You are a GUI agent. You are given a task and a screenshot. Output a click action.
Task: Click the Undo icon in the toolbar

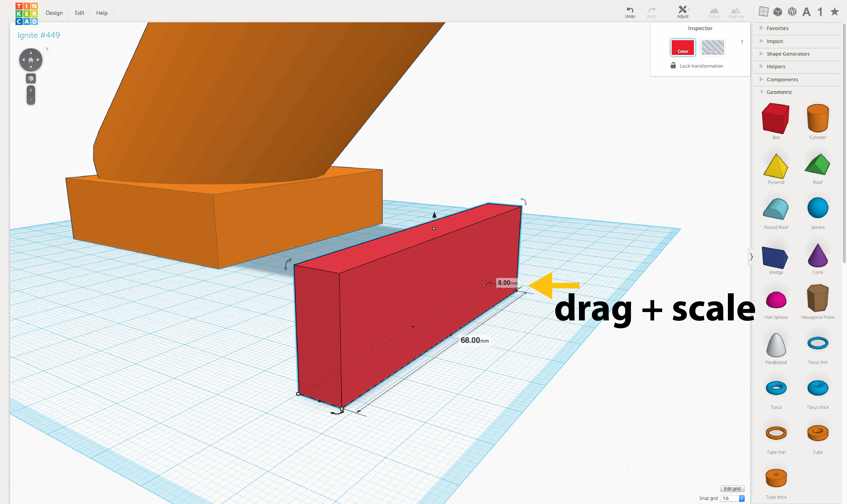(630, 10)
